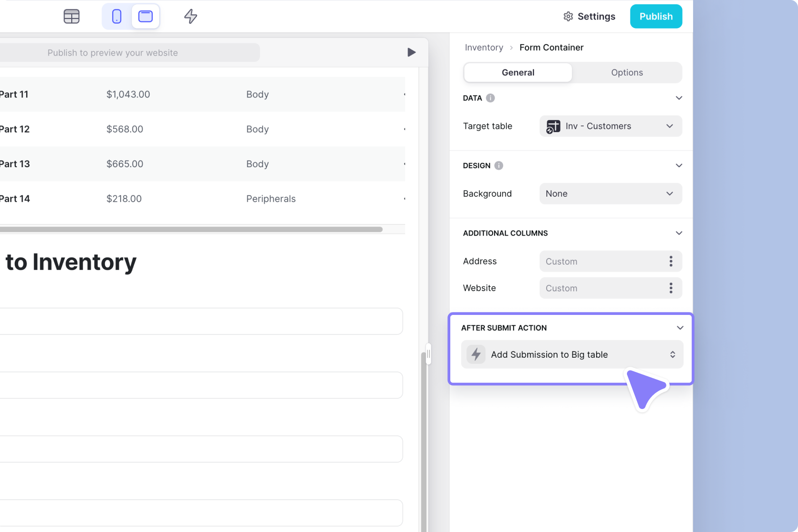Image resolution: width=798 pixels, height=532 pixels.
Task: Click the lightning actions icon in toolbar
Action: 190,16
